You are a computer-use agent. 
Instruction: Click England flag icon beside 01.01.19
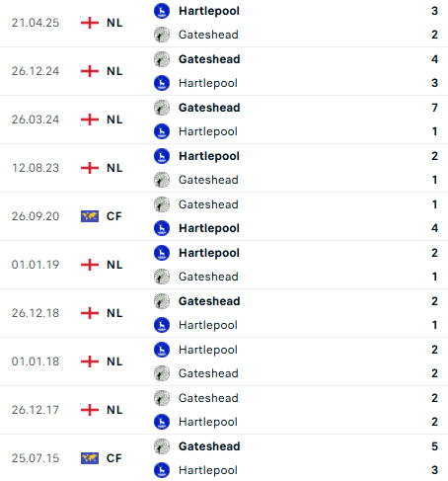click(90, 265)
